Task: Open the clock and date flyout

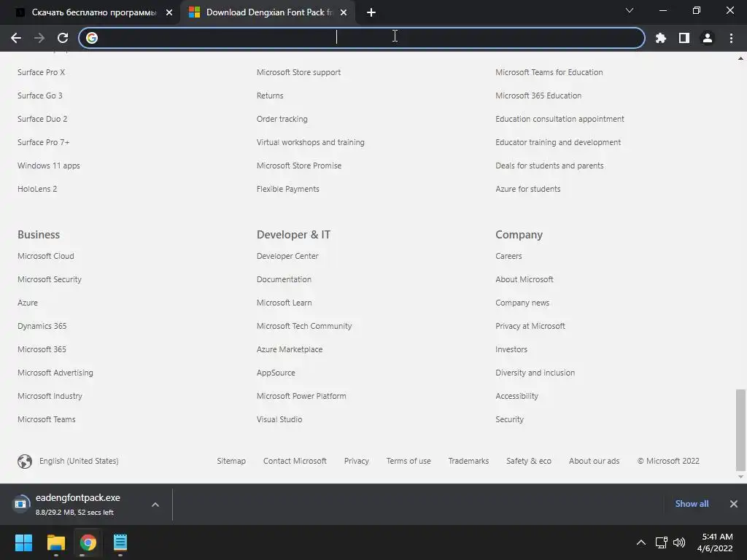Action: [715, 542]
